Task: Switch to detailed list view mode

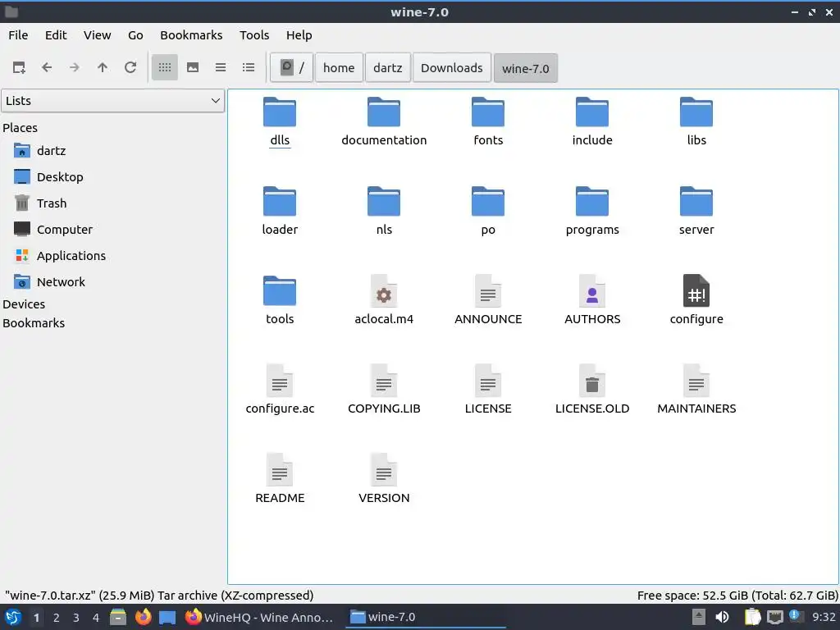Action: click(x=249, y=67)
